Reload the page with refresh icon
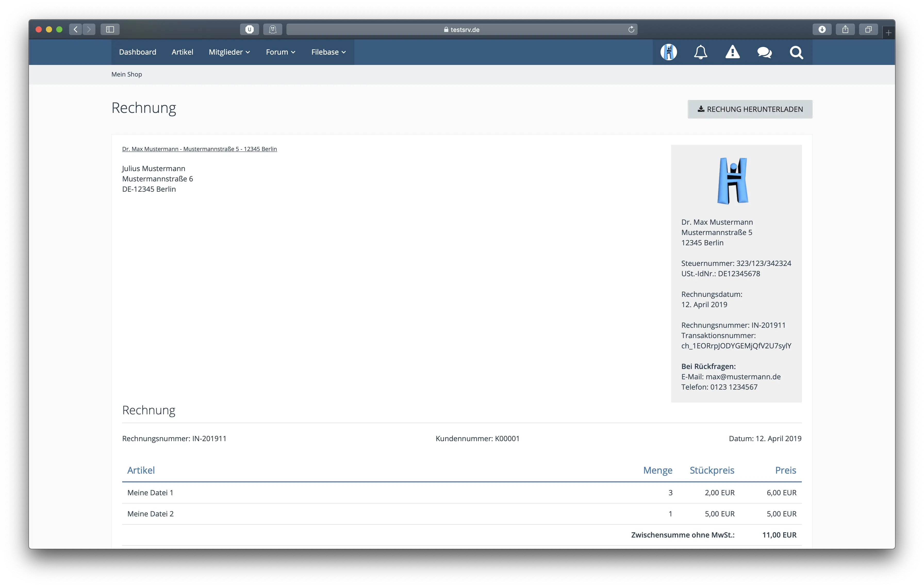 pyautogui.click(x=631, y=30)
